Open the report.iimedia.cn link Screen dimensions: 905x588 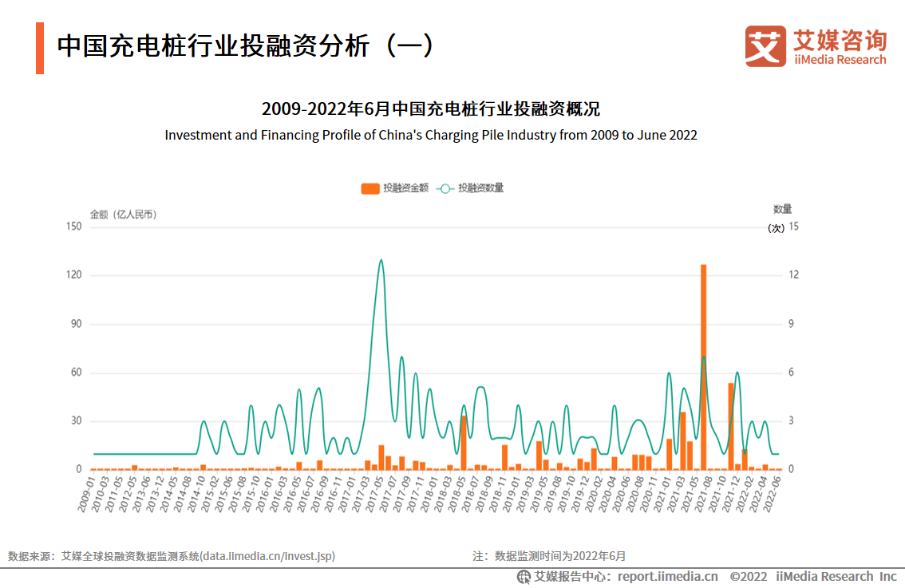click(x=667, y=577)
